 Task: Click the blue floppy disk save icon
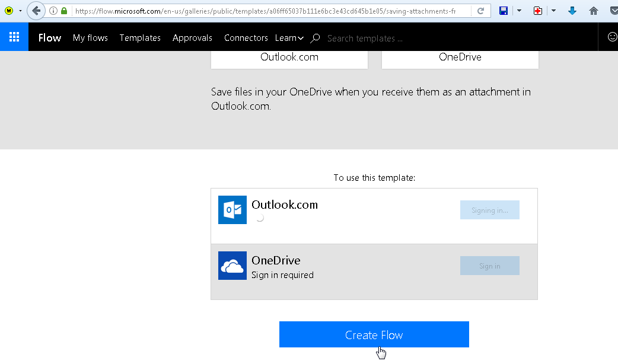[504, 11]
